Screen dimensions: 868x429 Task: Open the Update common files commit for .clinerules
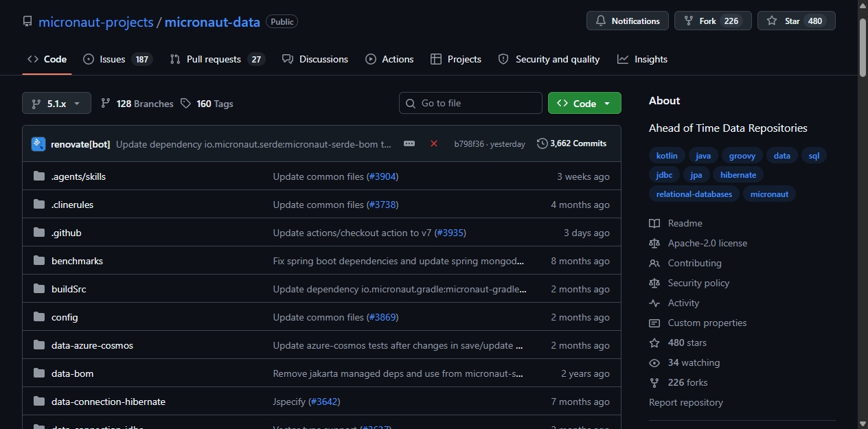click(319, 205)
